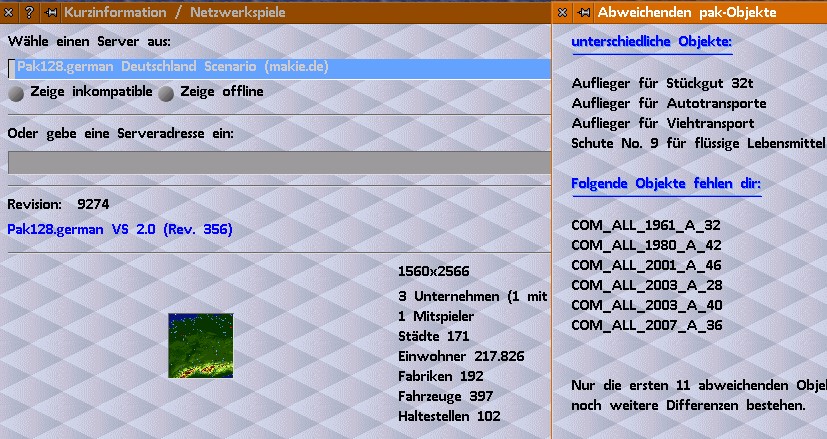Pin the Kurzinformation / Netzwerkspiele window
The image size is (827, 439).
49,13
